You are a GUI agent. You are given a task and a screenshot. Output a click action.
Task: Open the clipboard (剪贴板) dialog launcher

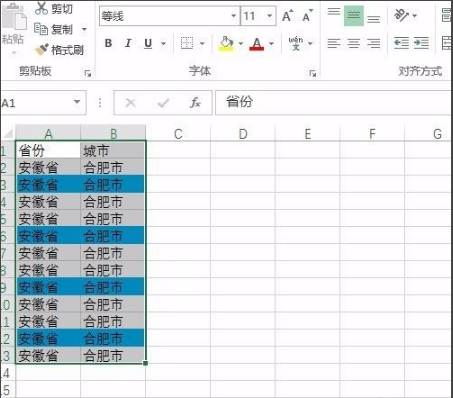pos(88,73)
